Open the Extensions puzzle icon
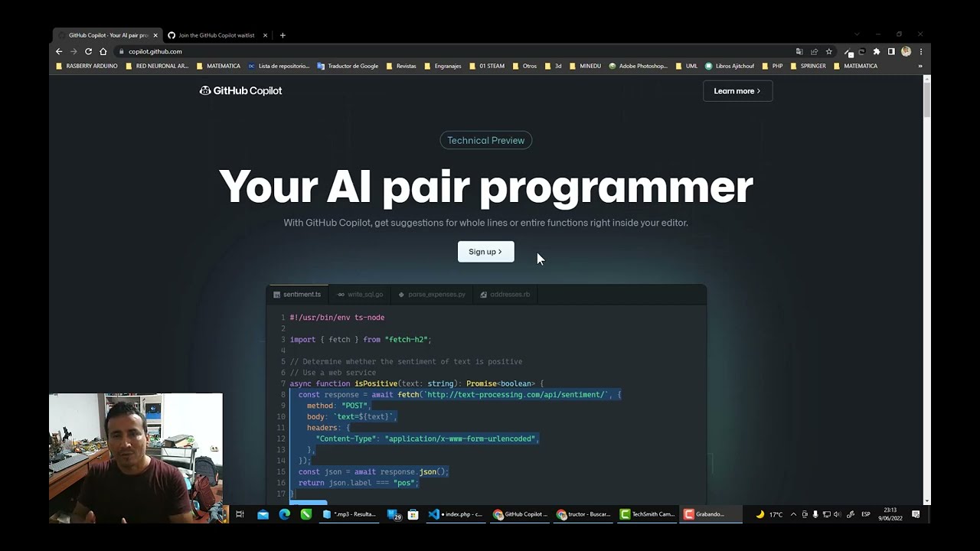The image size is (980, 551). point(877,51)
